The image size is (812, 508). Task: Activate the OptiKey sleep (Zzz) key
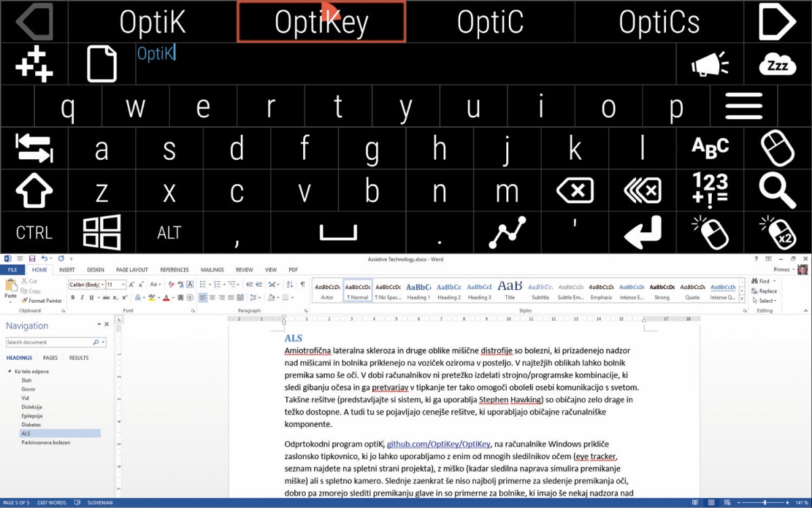coord(777,65)
